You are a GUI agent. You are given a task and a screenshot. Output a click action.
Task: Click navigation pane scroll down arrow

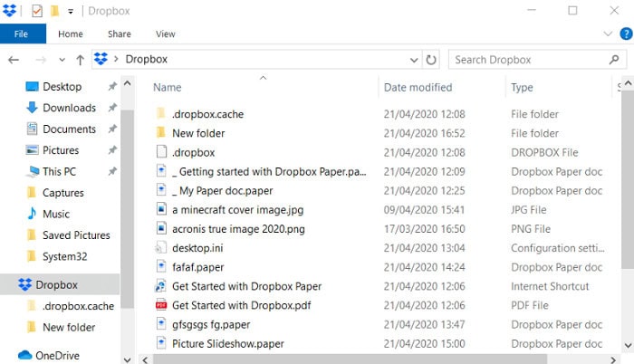tap(128, 359)
